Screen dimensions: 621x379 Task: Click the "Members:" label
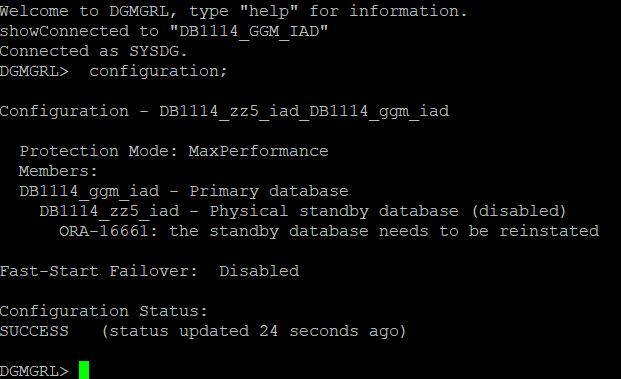[x=58, y=171]
